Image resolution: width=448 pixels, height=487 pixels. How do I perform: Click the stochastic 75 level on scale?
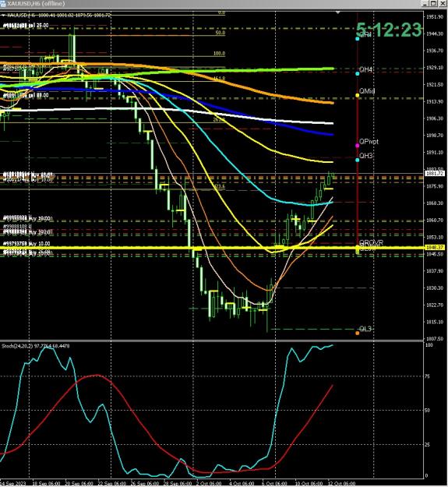point(428,376)
